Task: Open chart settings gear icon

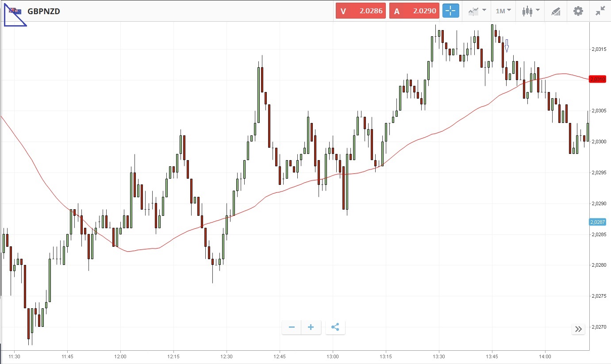Action: 578,11
